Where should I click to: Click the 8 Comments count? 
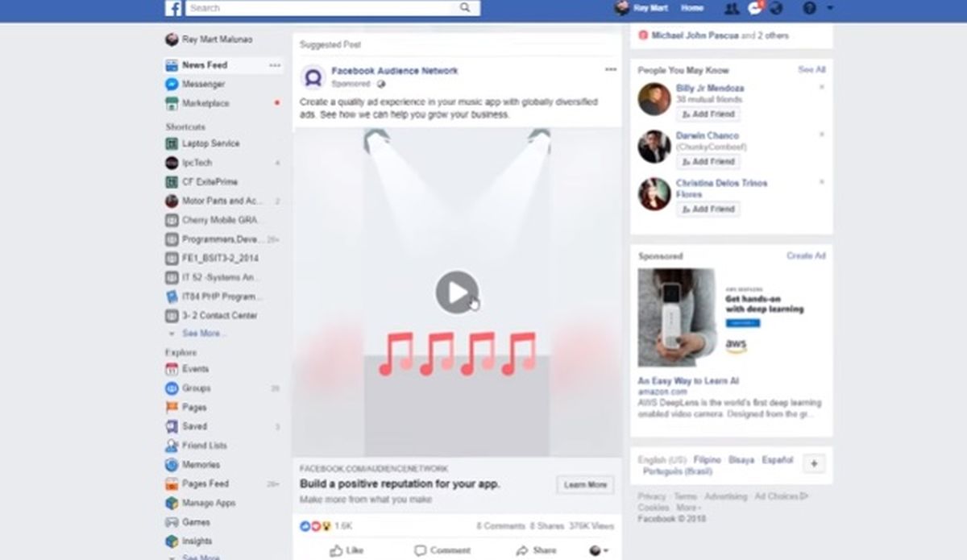[x=500, y=526]
